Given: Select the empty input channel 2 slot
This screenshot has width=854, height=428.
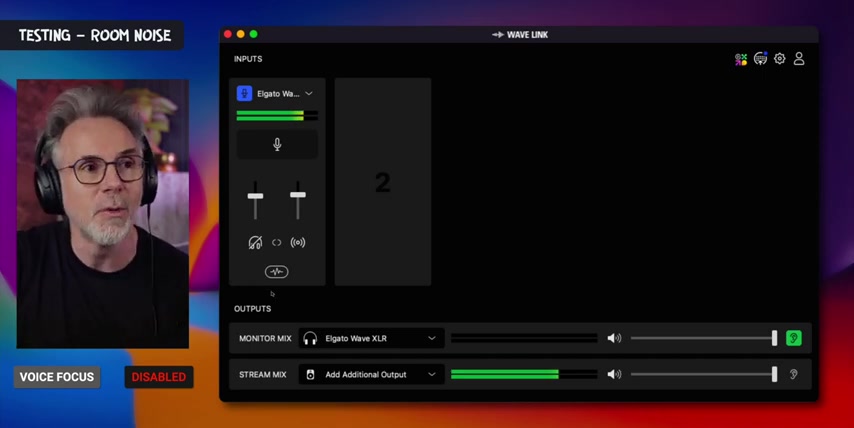Looking at the screenshot, I should [383, 182].
